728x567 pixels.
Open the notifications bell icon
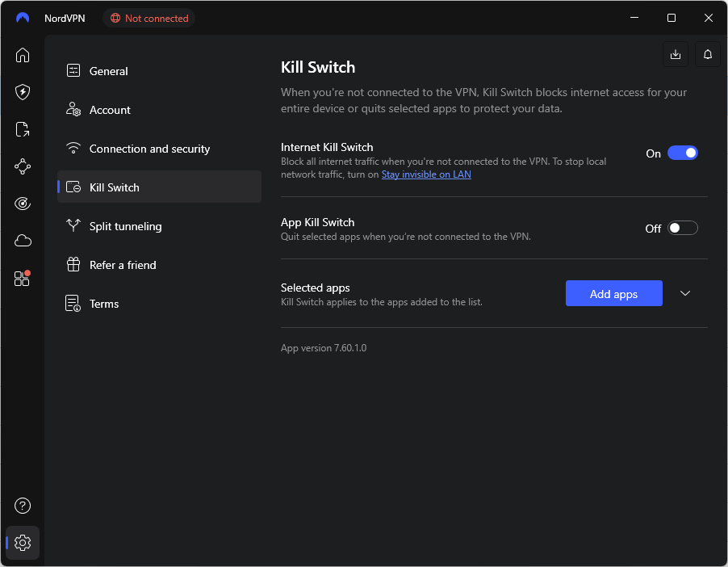point(707,54)
